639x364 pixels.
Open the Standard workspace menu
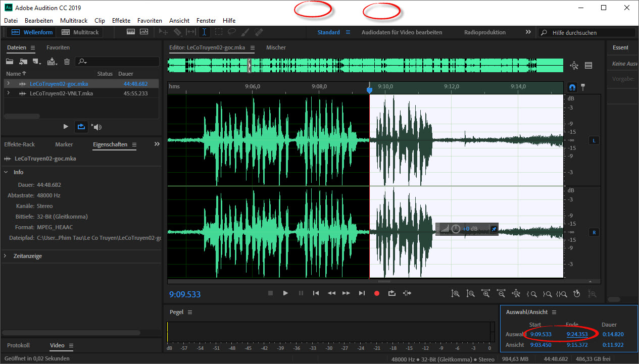point(348,32)
